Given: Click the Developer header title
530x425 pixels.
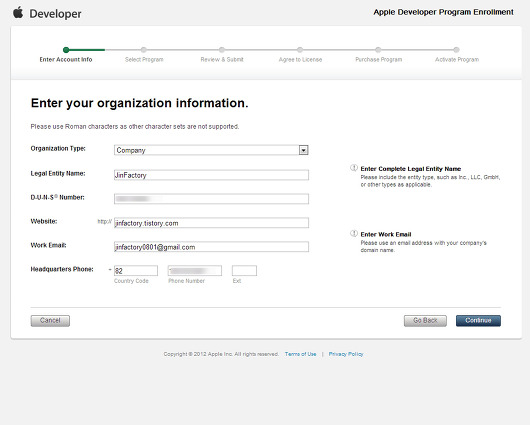Looking at the screenshot, I should [x=55, y=14].
